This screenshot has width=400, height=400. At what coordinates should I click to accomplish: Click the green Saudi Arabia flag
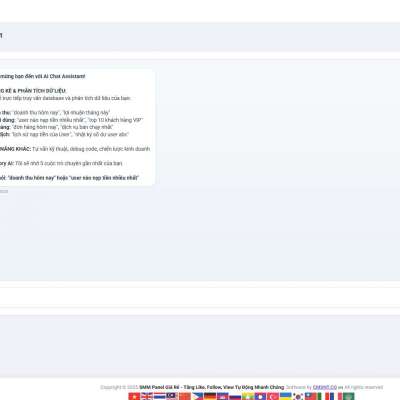click(348, 396)
